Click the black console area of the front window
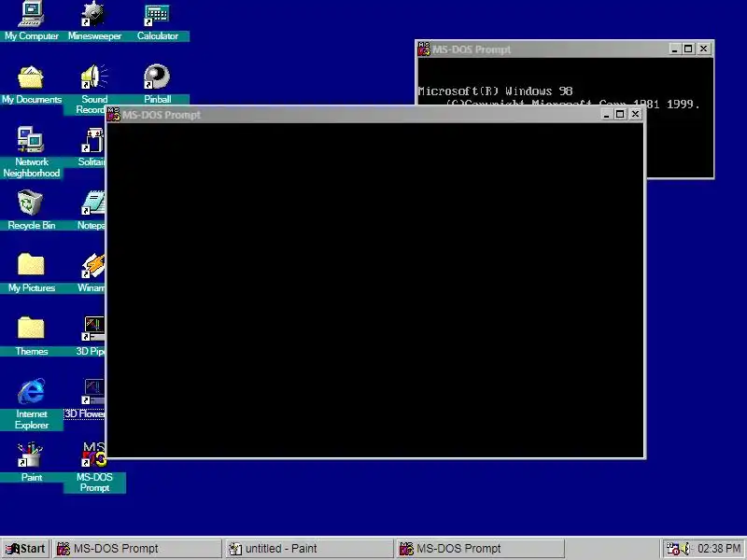Screen dimensions: 747x560 [375, 289]
